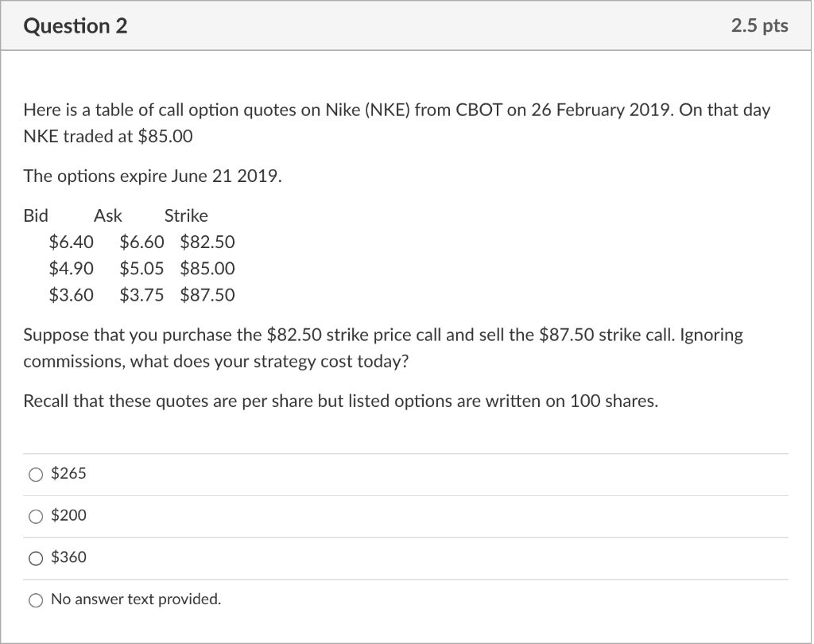
Task: Click the $85.00 strike in the table
Action: [x=207, y=269]
